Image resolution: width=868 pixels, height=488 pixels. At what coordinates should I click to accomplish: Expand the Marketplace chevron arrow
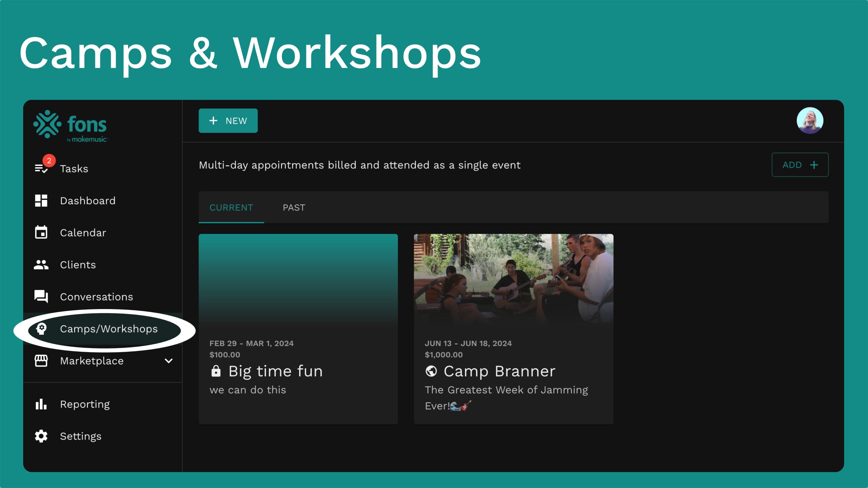click(x=169, y=361)
